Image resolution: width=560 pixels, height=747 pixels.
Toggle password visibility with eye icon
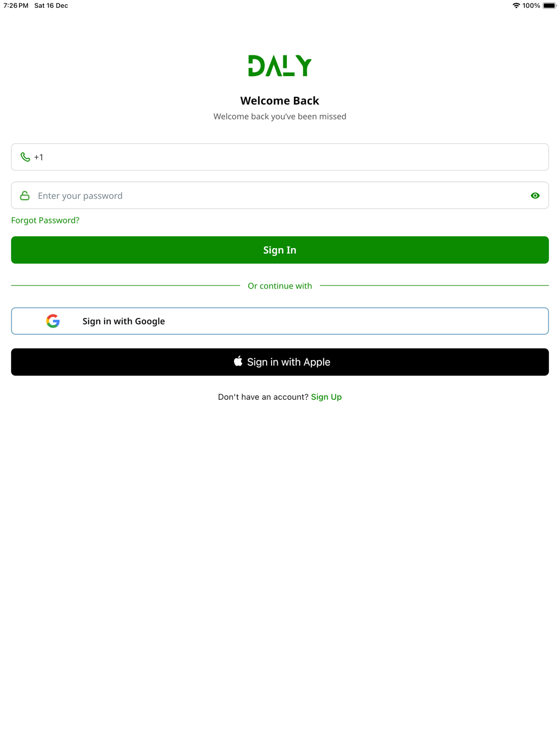535,195
